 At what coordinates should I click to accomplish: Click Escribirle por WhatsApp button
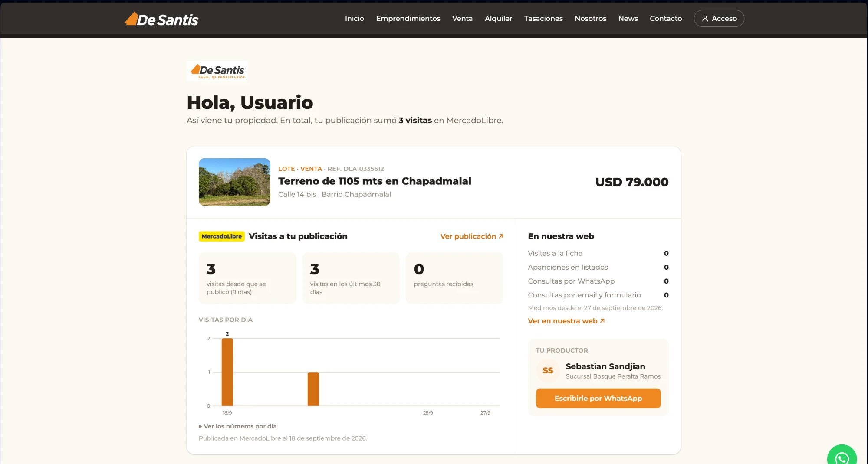click(x=598, y=398)
